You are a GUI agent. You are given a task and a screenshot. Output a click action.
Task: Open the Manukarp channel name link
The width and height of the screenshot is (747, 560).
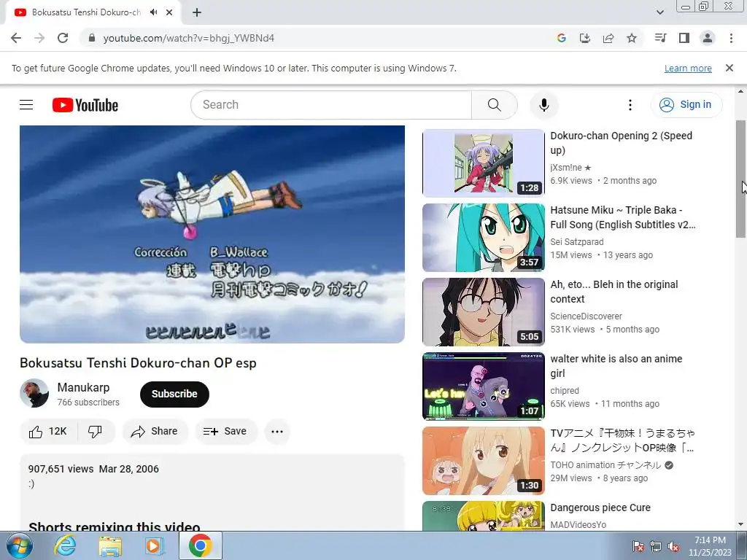click(83, 388)
